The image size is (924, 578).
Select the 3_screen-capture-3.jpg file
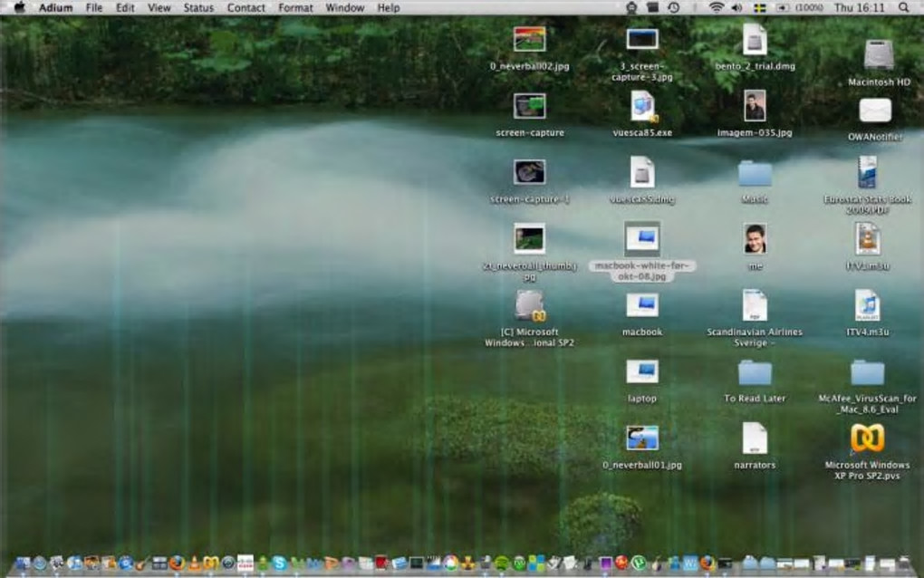641,40
